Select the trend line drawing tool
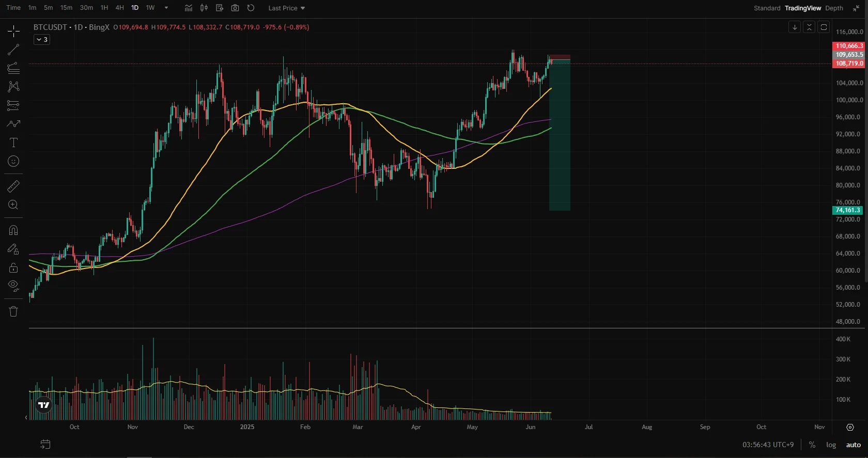868x458 pixels. [x=13, y=50]
